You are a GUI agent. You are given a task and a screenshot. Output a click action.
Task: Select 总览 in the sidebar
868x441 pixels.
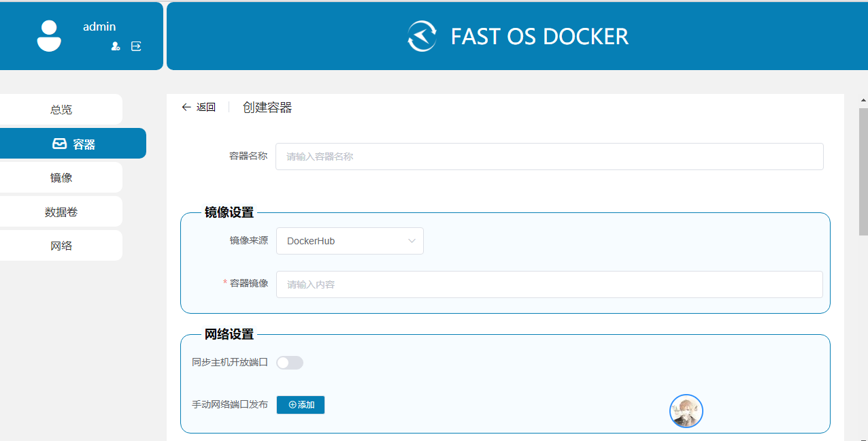tap(61, 109)
